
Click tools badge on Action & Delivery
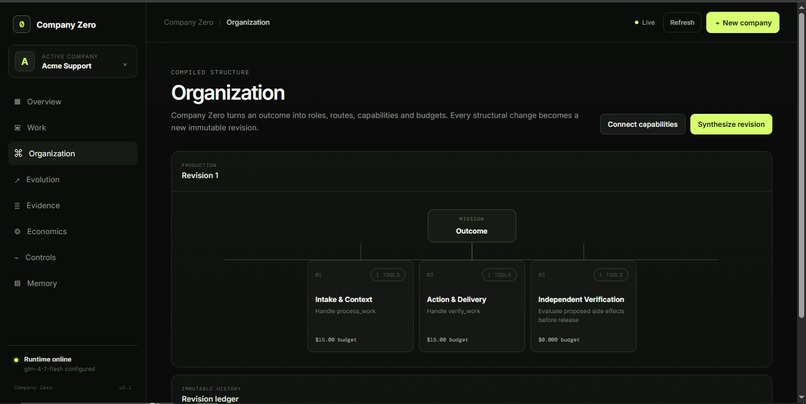(499, 275)
